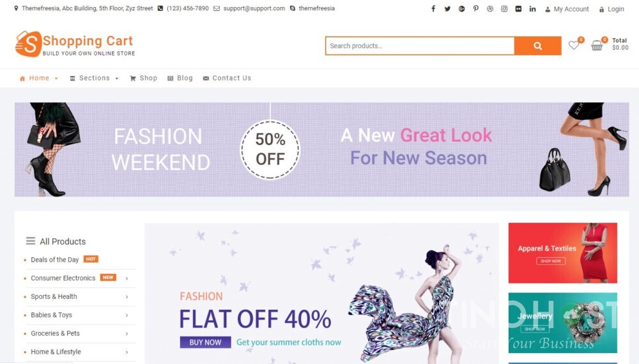The height and width of the screenshot is (364, 639).
Task: Open the Twitter social icon
Action: [447, 8]
